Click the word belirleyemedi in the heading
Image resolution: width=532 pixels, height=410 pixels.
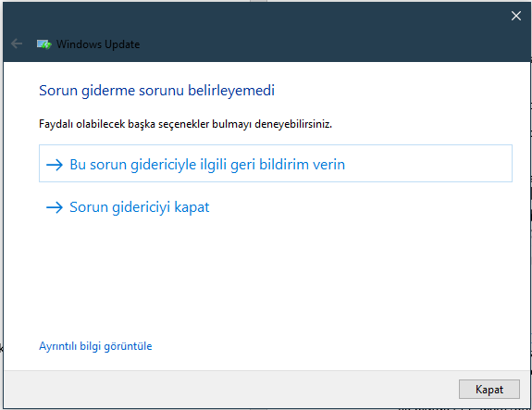pos(231,91)
